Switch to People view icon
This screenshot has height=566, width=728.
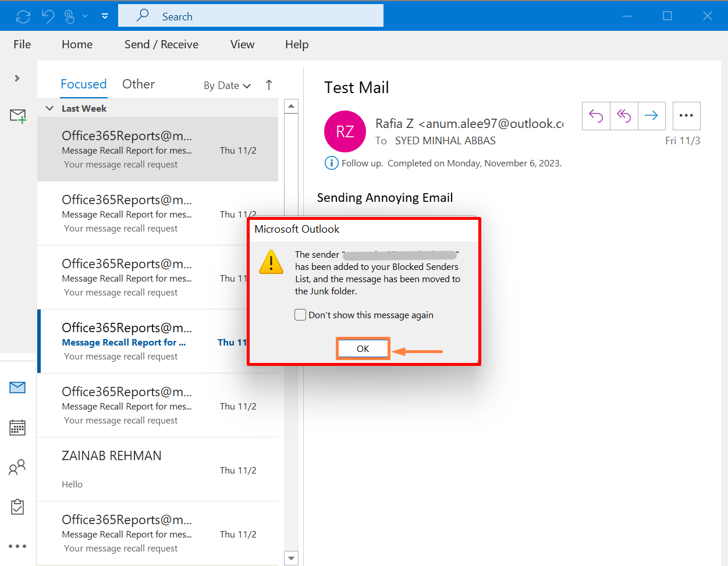17,467
